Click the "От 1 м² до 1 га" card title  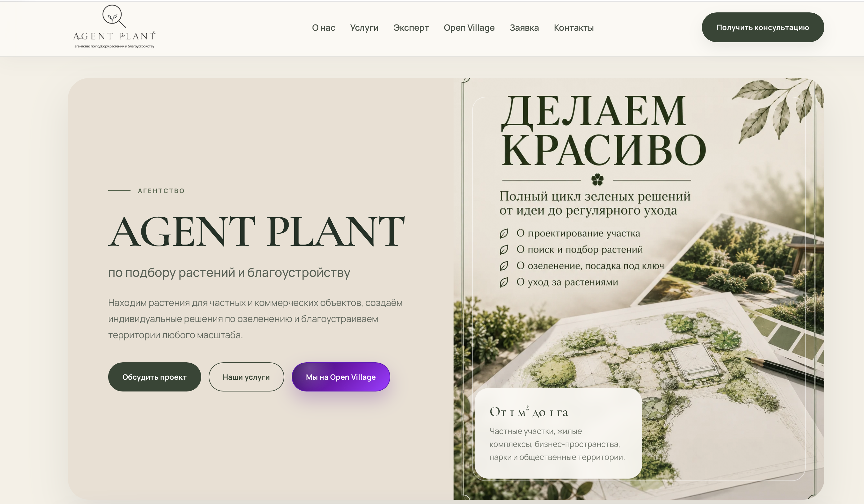pos(528,411)
